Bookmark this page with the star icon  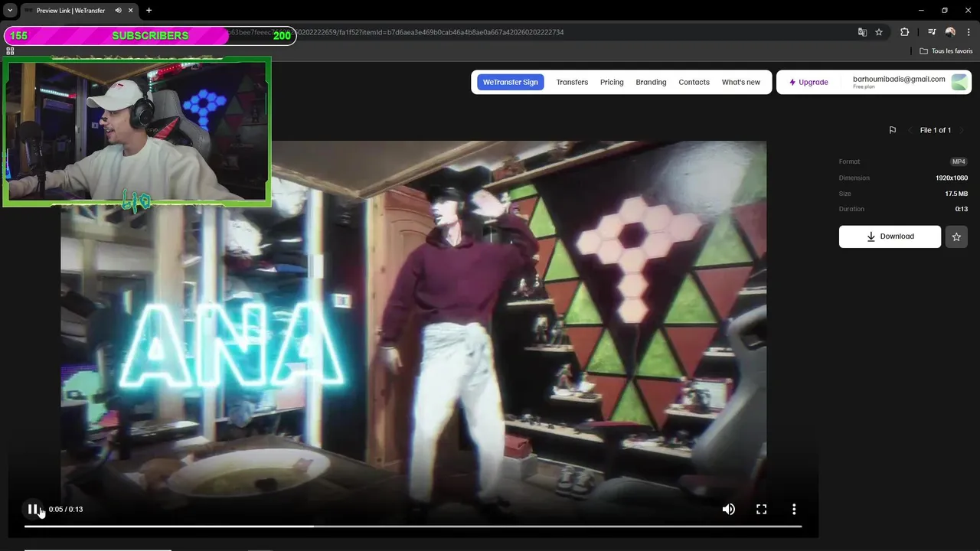(x=879, y=32)
